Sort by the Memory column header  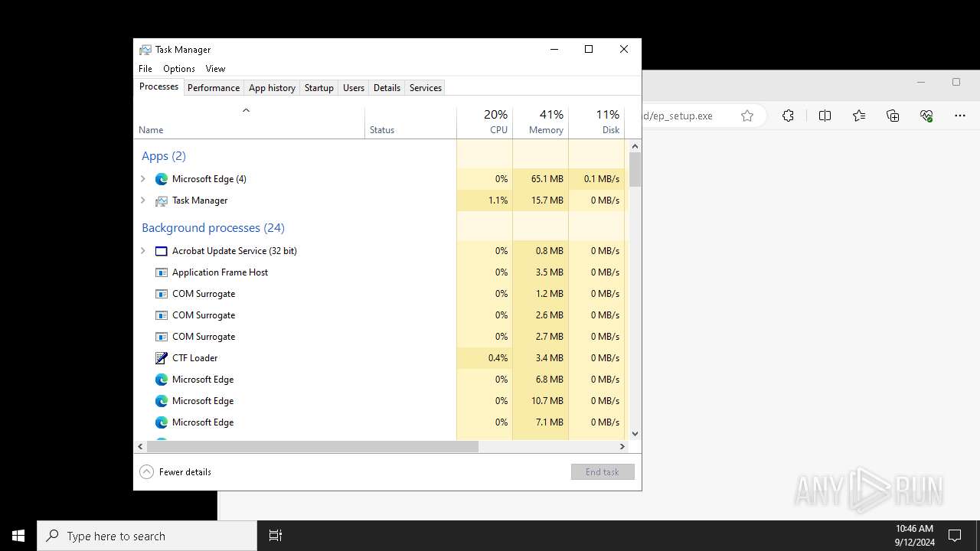coord(541,122)
